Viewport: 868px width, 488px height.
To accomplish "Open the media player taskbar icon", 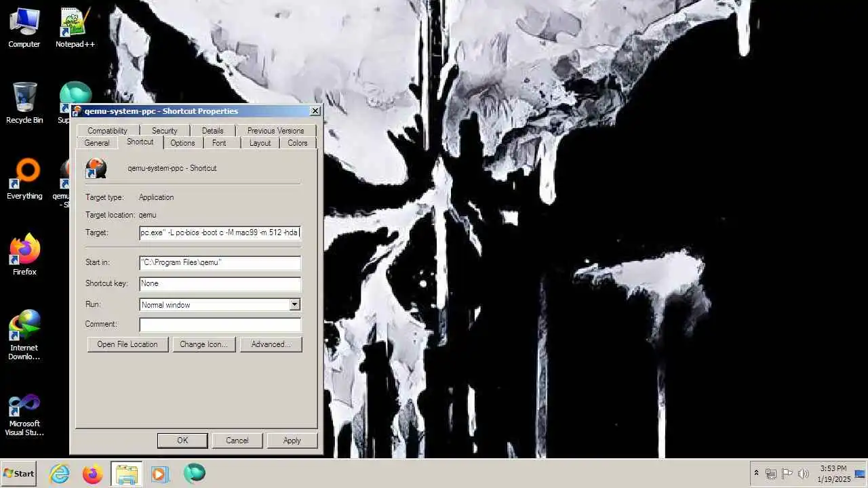I will click(x=159, y=474).
